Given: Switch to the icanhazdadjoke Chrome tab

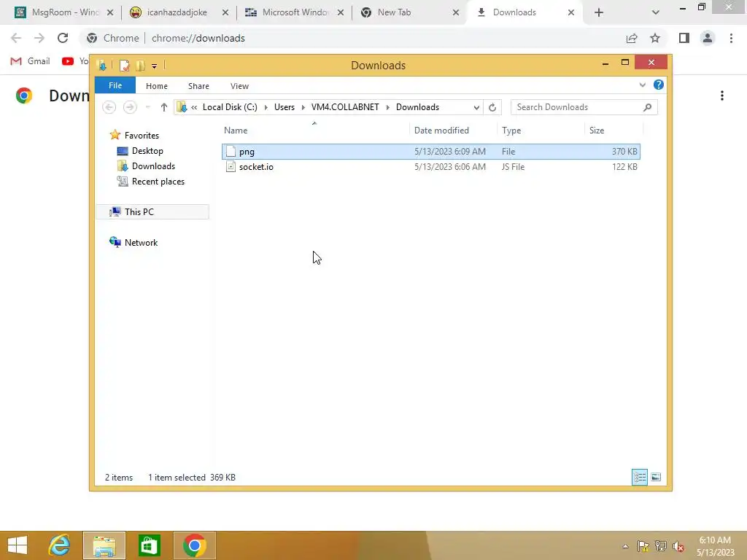Looking at the screenshot, I should 177,12.
